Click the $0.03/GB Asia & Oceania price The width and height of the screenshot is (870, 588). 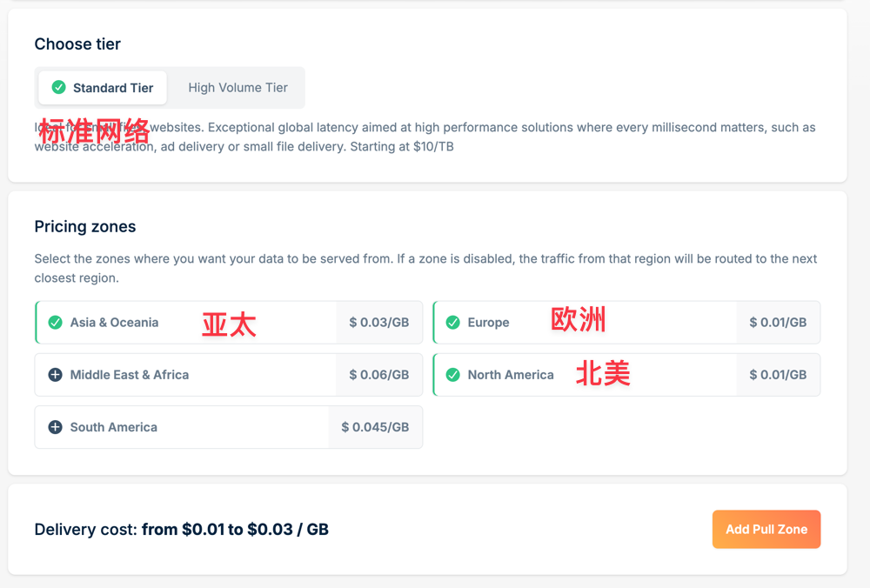(x=378, y=323)
